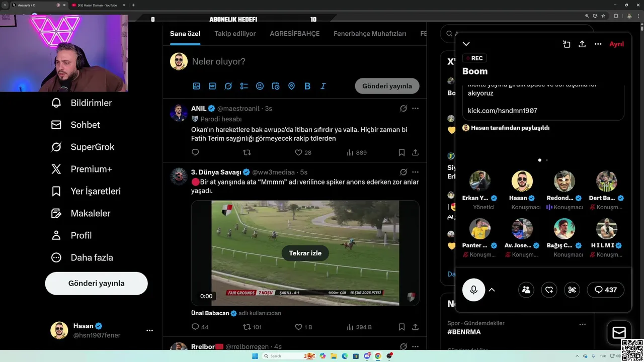Create a clip with the scissors icon
Image resolution: width=644 pixels, height=362 pixels.
coord(572,290)
